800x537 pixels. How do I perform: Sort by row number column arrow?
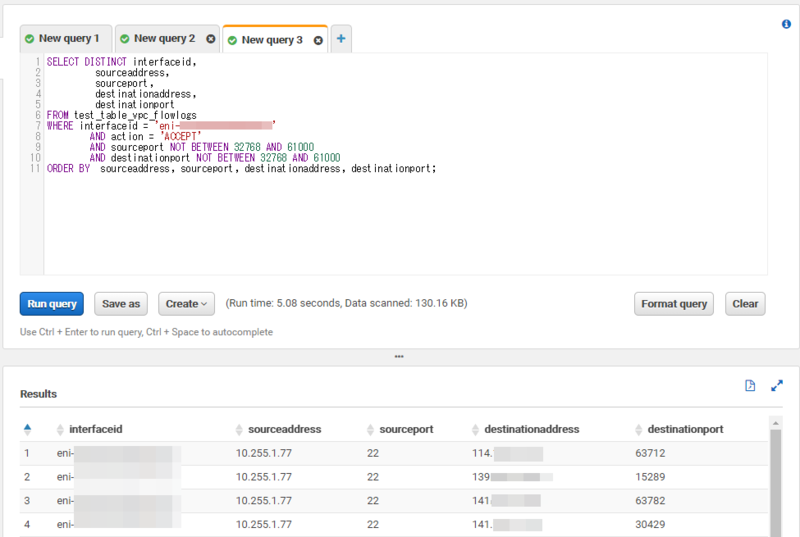pyautogui.click(x=28, y=429)
